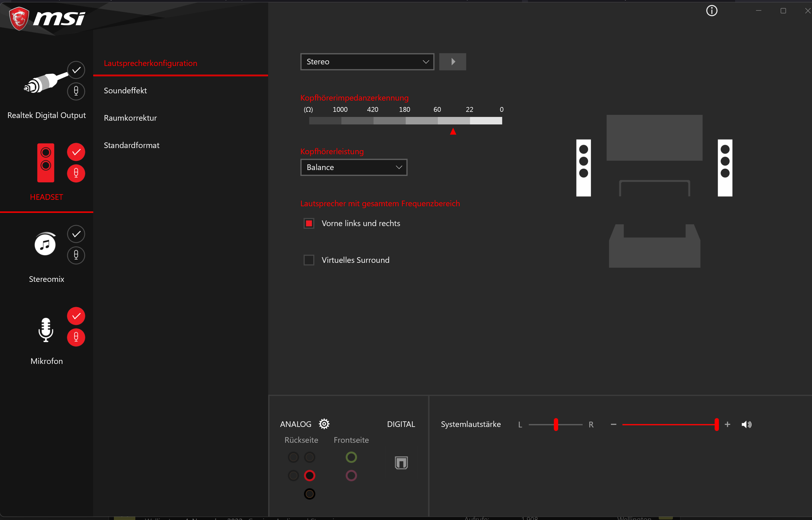Mute system volume with speaker icon
The height and width of the screenshot is (520, 812).
746,425
